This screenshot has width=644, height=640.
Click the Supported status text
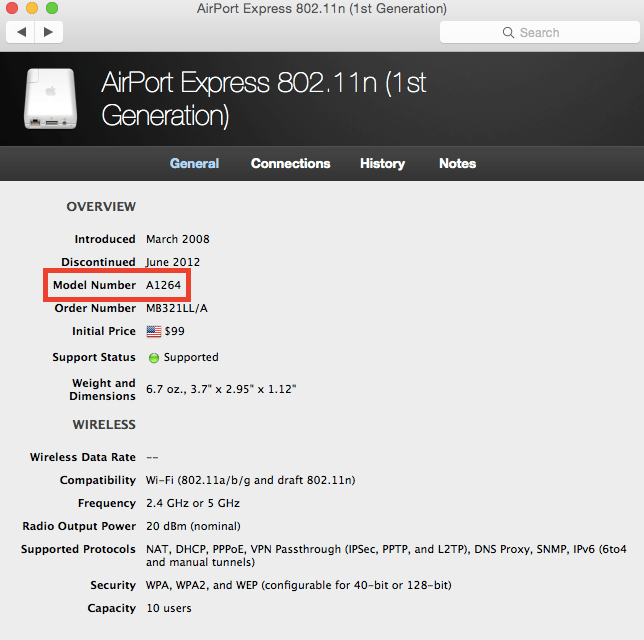tap(191, 357)
